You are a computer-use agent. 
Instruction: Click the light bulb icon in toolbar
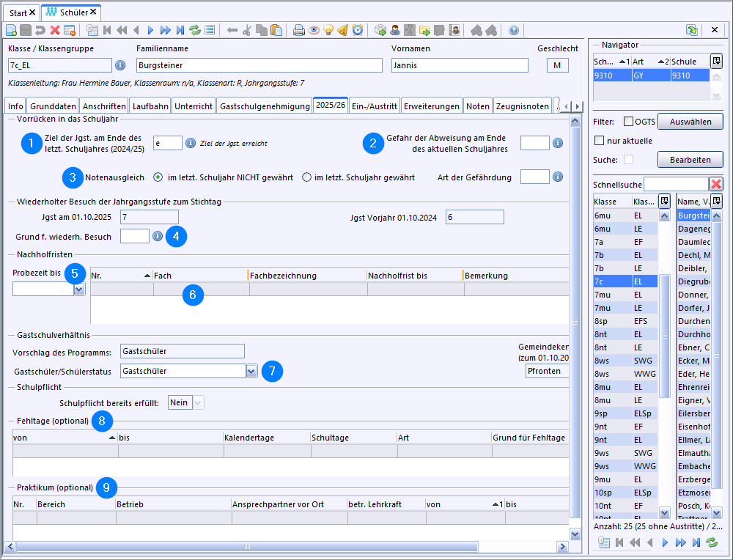point(328,30)
